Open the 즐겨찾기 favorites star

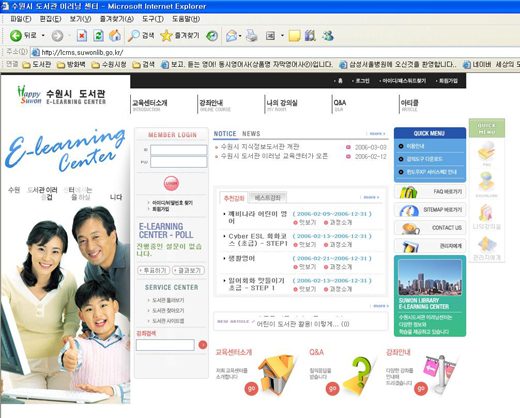pyautogui.click(x=179, y=35)
